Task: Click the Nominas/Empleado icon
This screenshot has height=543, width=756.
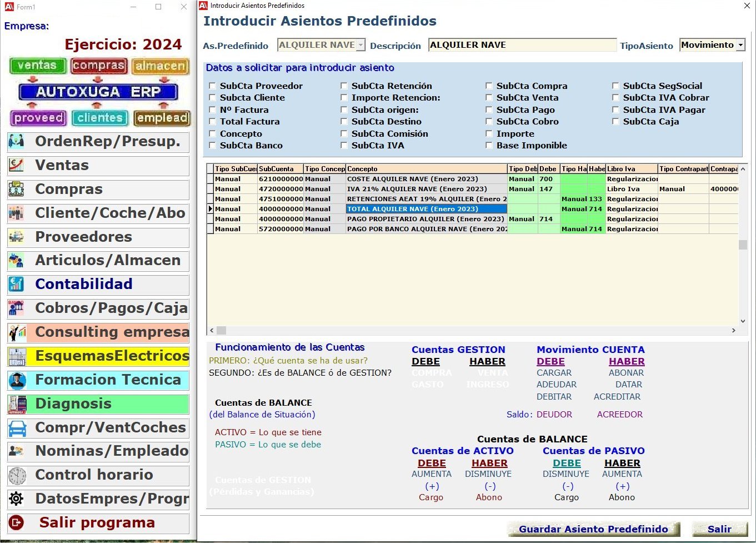Action: point(16,451)
